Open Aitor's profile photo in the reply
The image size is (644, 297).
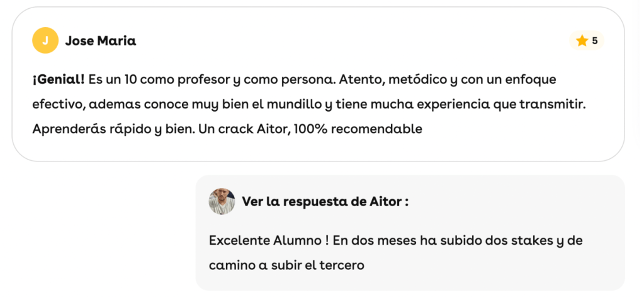click(x=222, y=202)
